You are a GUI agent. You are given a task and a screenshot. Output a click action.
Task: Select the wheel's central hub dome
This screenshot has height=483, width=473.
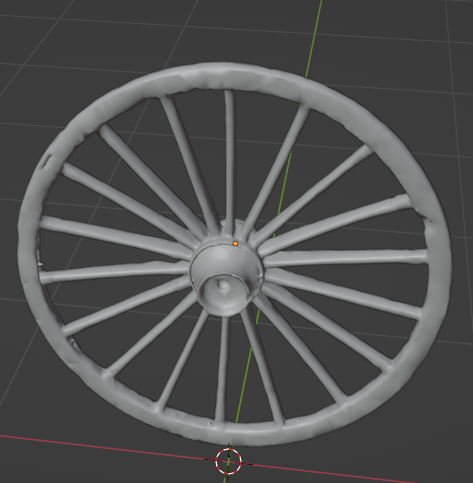(x=227, y=263)
